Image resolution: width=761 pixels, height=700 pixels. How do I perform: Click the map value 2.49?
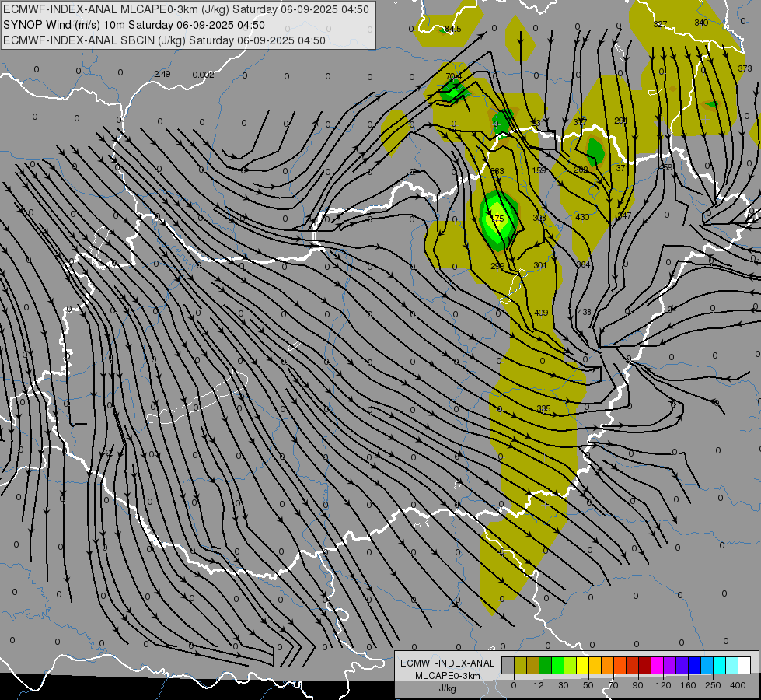coord(162,74)
